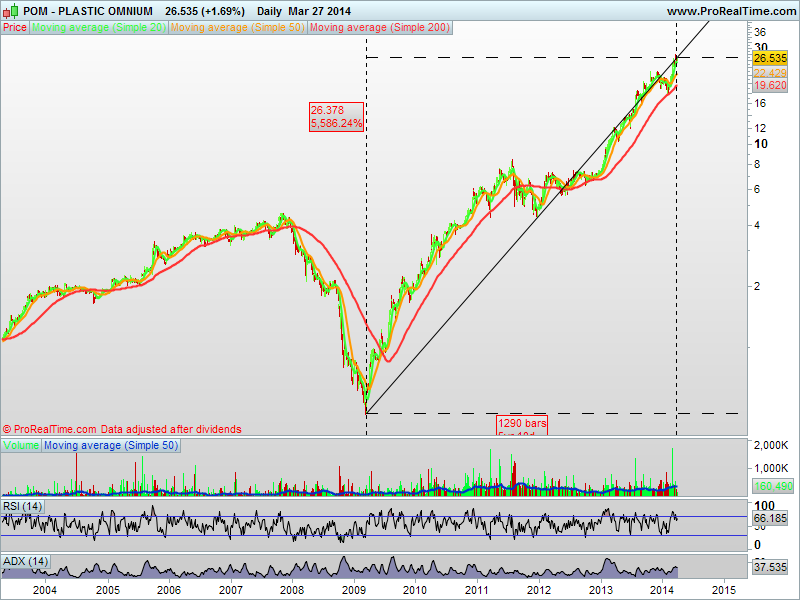This screenshot has height=600, width=800.
Task: Click the 2007 label on time axis
Action: [230, 590]
